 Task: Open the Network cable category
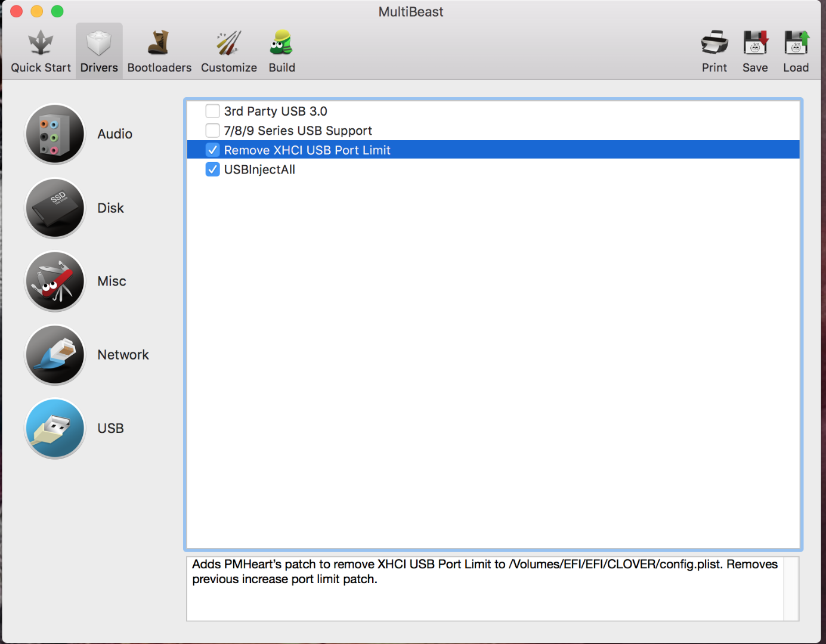click(55, 355)
